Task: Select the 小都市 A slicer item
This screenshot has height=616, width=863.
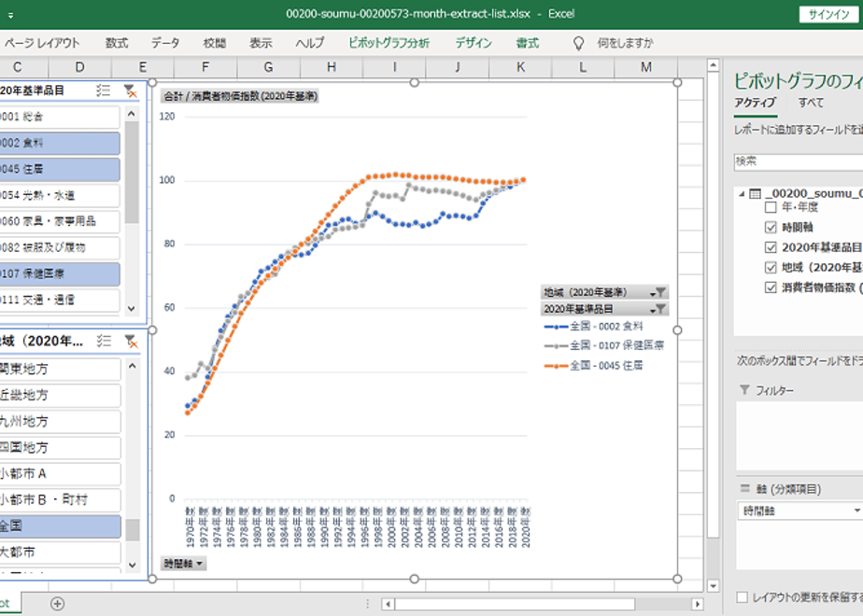Action: pyautogui.click(x=60, y=474)
